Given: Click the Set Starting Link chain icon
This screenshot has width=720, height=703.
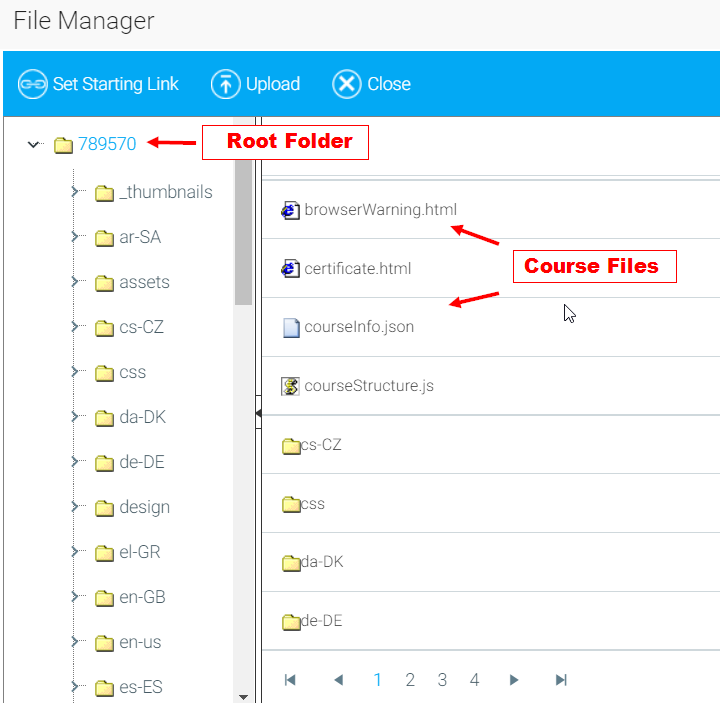Looking at the screenshot, I should (33, 84).
